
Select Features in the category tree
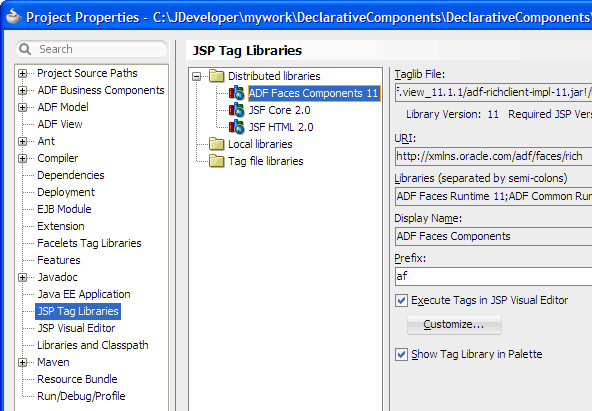coord(59,260)
